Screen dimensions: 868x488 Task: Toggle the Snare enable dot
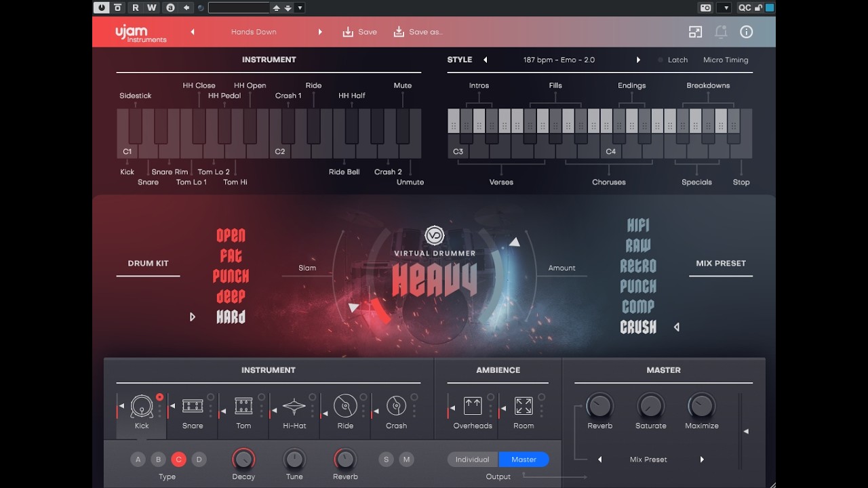click(211, 397)
